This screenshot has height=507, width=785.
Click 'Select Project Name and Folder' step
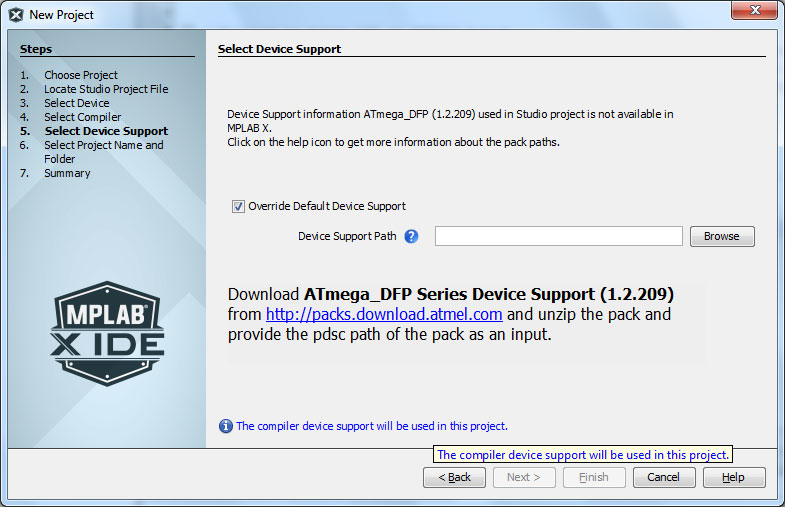104,152
